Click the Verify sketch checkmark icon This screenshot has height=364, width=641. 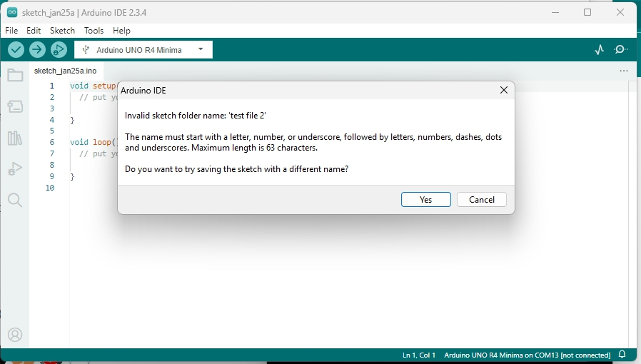tap(16, 50)
